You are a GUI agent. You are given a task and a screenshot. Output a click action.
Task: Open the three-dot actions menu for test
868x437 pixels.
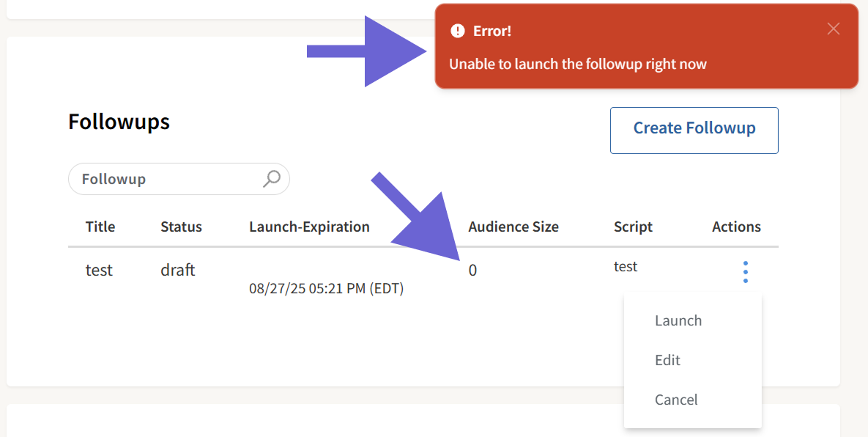[745, 272]
